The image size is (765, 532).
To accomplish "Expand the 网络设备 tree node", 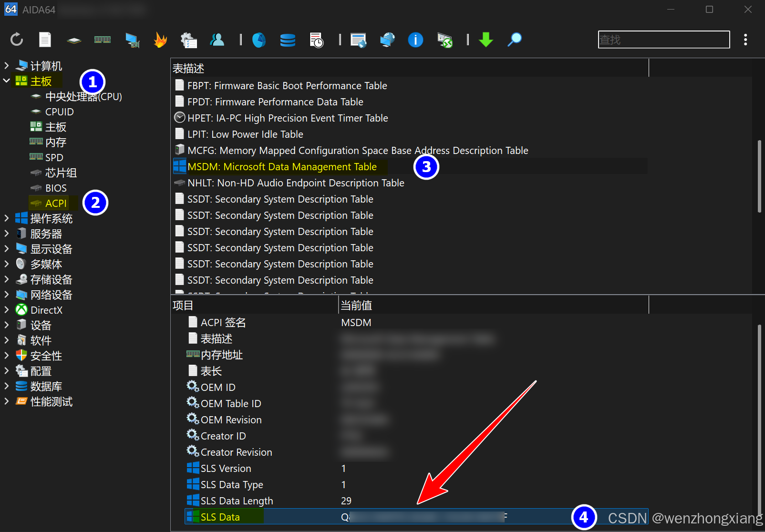I will (7, 294).
